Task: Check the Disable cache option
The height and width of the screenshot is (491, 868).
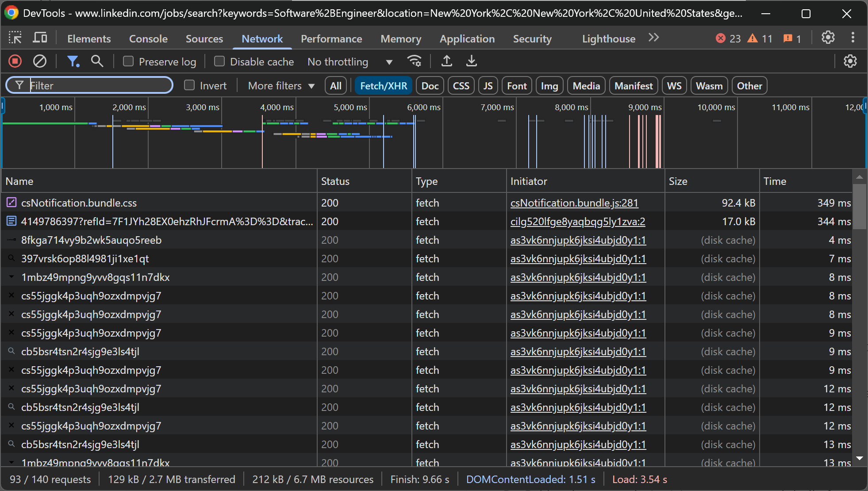Action: pos(219,61)
